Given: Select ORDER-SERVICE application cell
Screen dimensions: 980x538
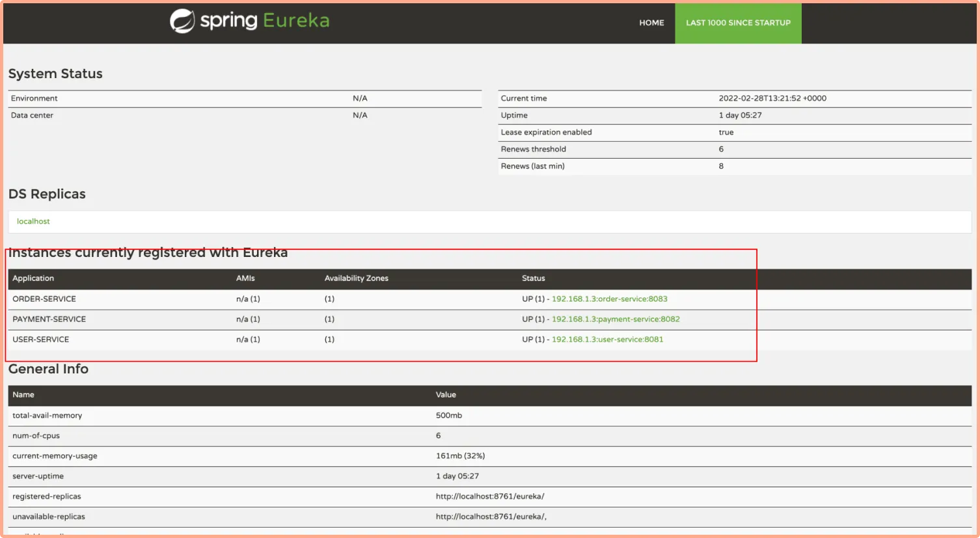Looking at the screenshot, I should coord(44,299).
